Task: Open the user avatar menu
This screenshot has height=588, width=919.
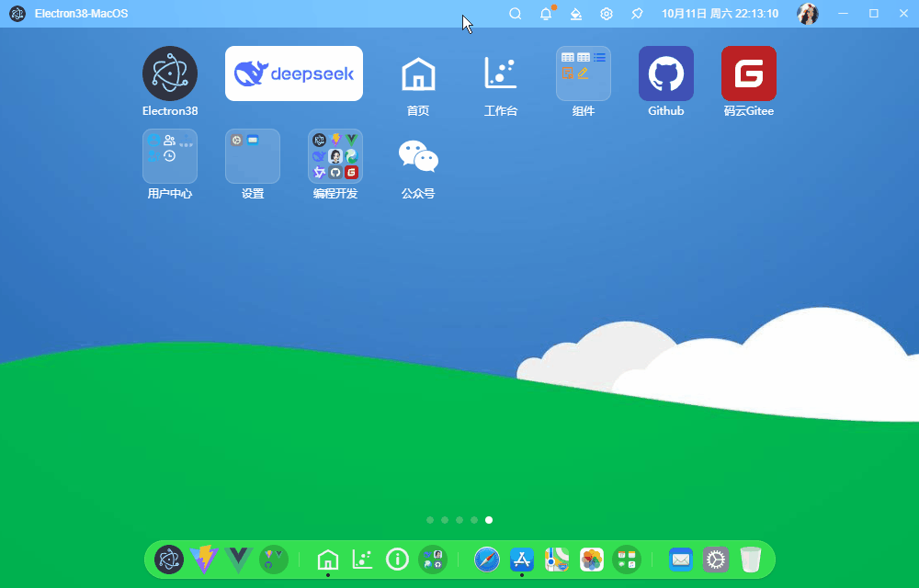Action: 808,14
